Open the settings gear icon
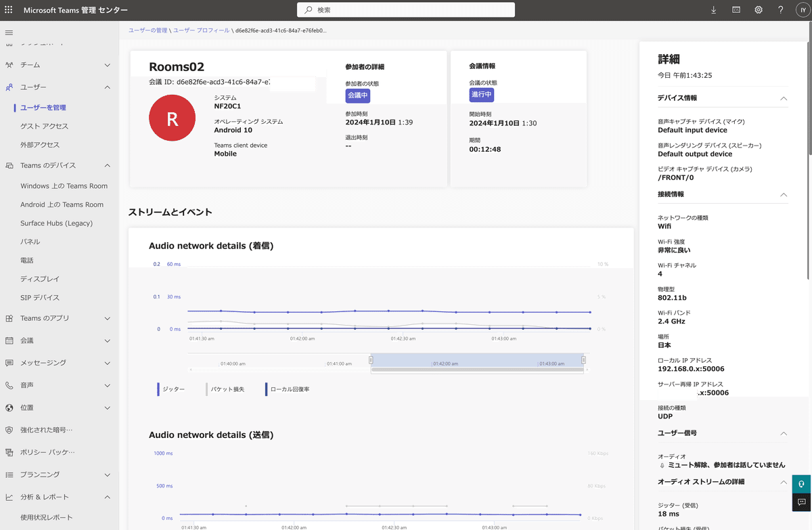This screenshot has width=812, height=530. (759, 10)
